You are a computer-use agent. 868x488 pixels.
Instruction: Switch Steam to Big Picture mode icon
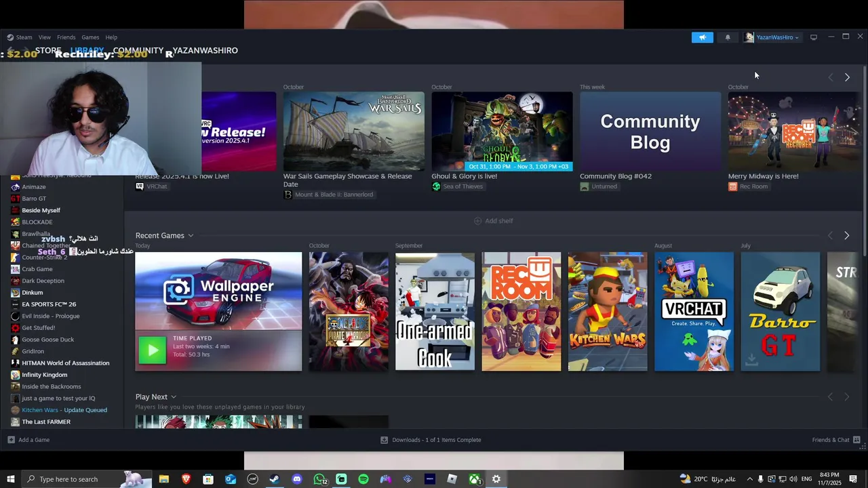[814, 37]
